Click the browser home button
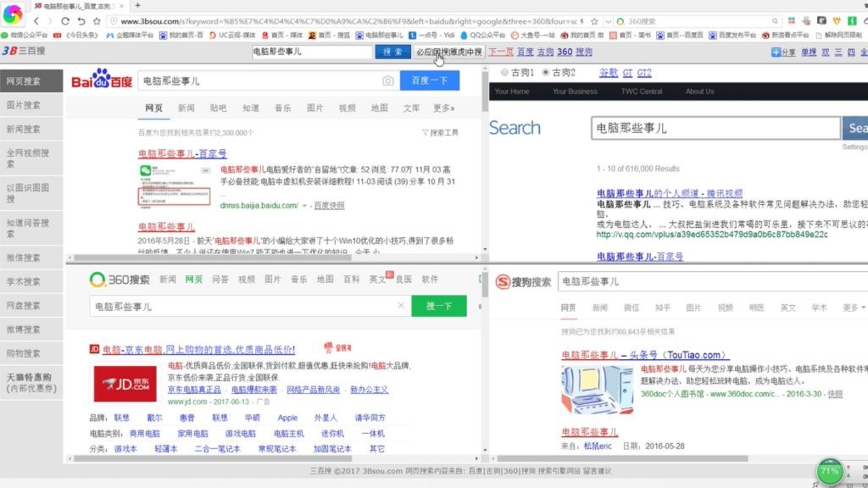This screenshot has width=868, height=488. pyautogui.click(x=99, y=21)
